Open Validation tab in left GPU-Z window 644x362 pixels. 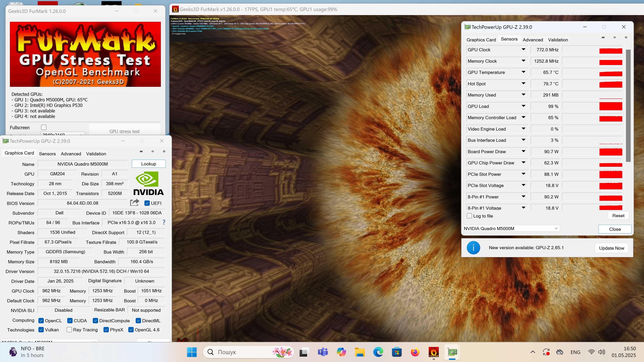[x=96, y=154]
